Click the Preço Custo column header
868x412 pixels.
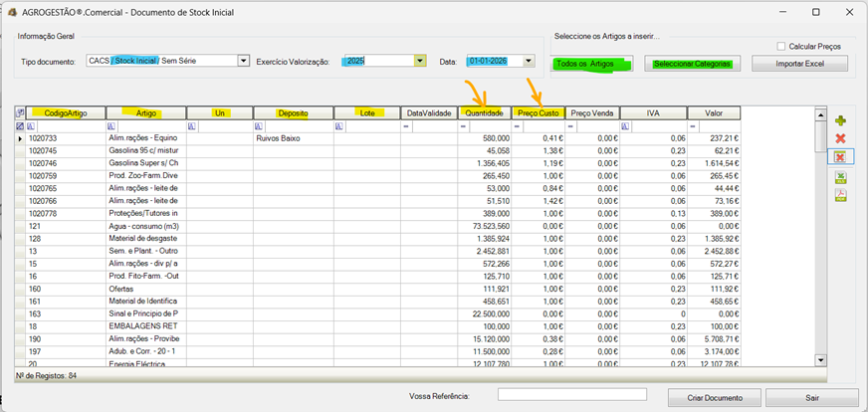539,112
